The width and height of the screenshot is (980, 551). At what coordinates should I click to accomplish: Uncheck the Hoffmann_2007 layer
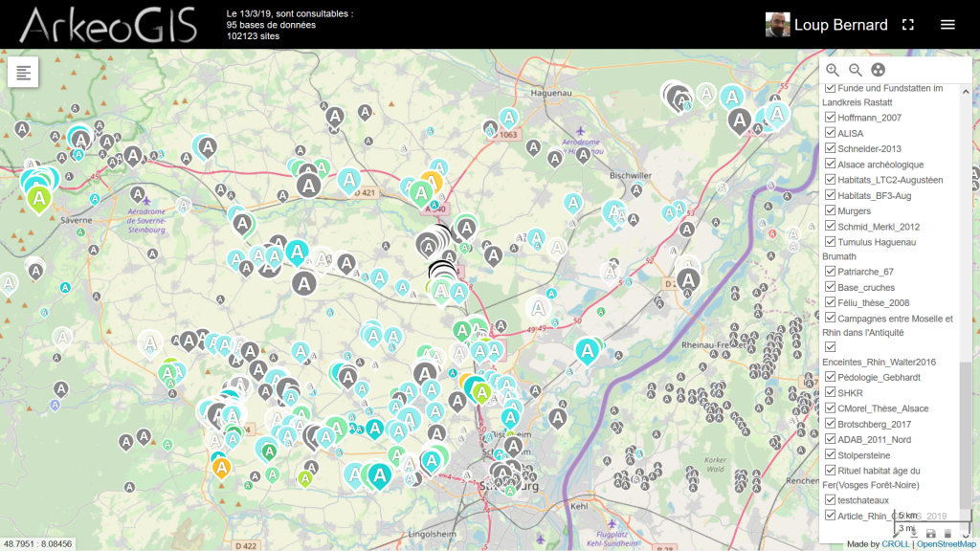(x=830, y=117)
